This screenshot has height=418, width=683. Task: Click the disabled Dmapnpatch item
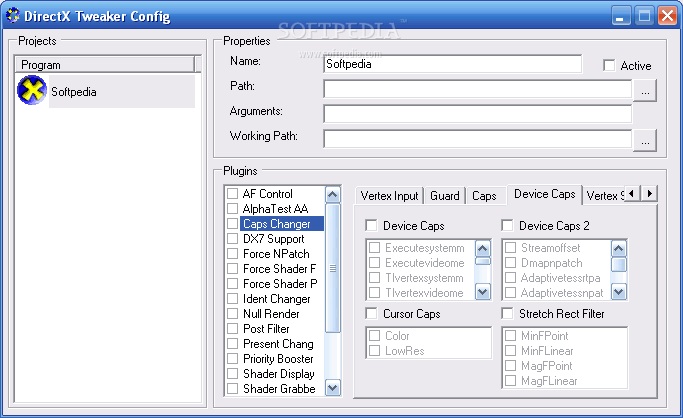click(551, 263)
